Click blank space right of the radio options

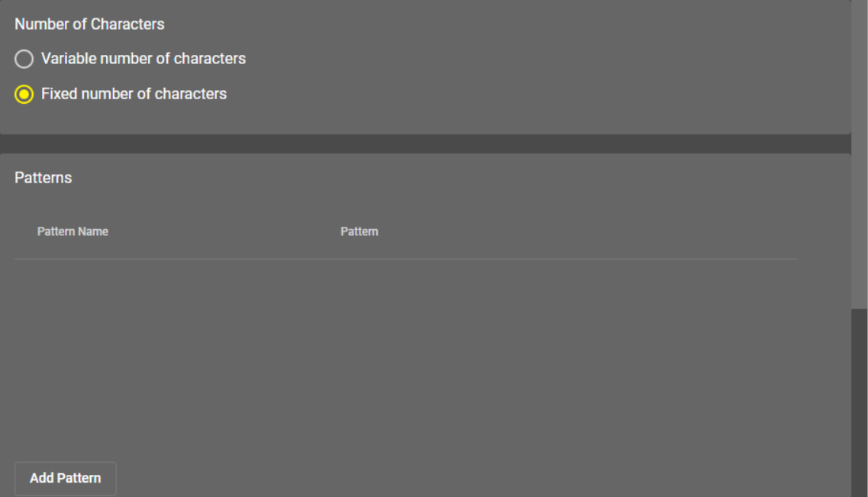534,76
